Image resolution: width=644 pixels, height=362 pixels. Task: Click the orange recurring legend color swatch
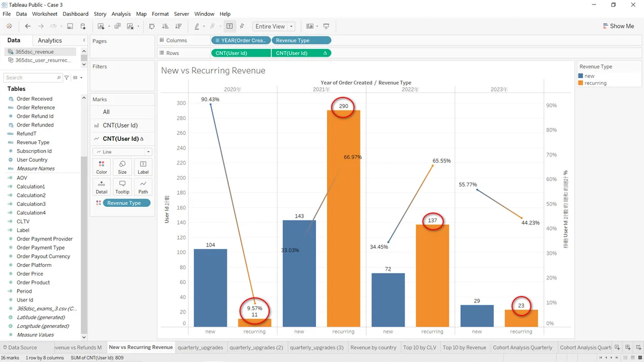coord(581,83)
